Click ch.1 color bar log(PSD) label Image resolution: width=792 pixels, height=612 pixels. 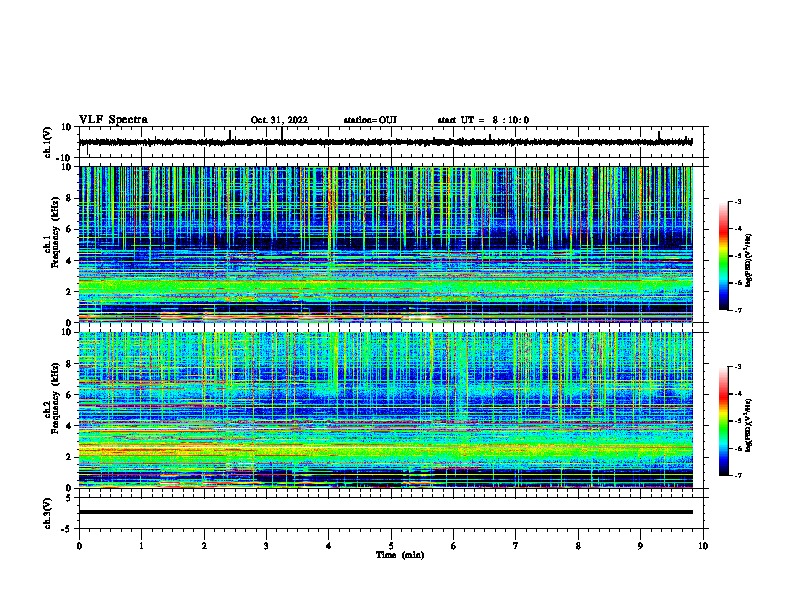[x=749, y=260]
